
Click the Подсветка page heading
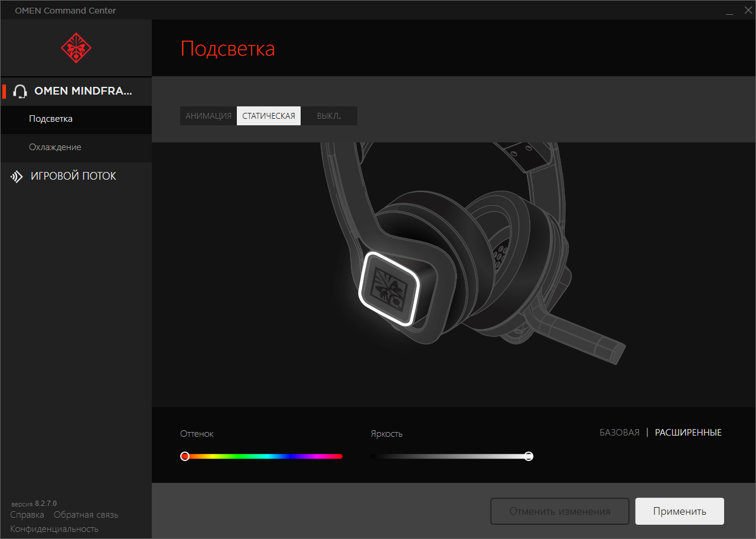point(228,48)
